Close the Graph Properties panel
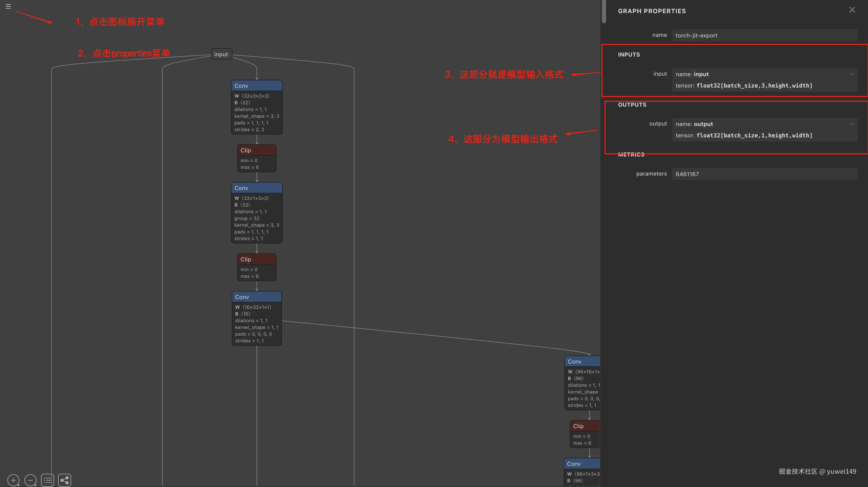 point(852,10)
